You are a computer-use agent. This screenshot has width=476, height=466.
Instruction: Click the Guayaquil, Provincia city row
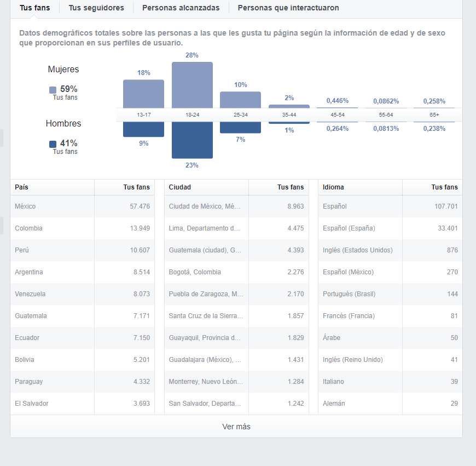click(x=236, y=337)
